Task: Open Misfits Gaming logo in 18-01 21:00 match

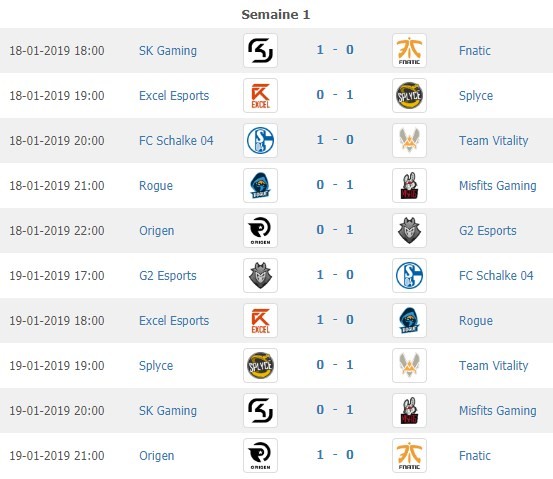Action: tap(409, 186)
